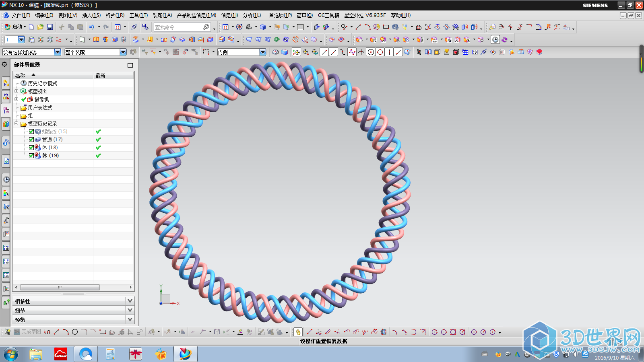Click the rectangle tool in curve toolbar
644x362 pixels.
click(x=386, y=27)
